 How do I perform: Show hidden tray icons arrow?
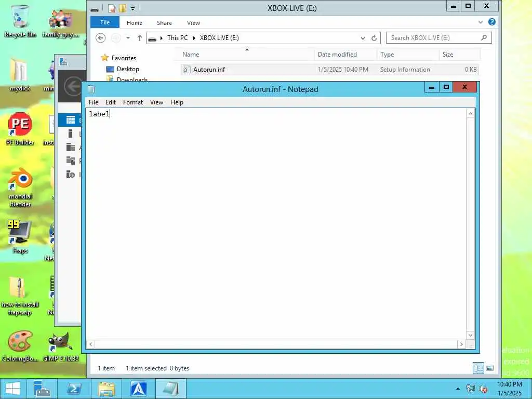pyautogui.click(x=458, y=389)
